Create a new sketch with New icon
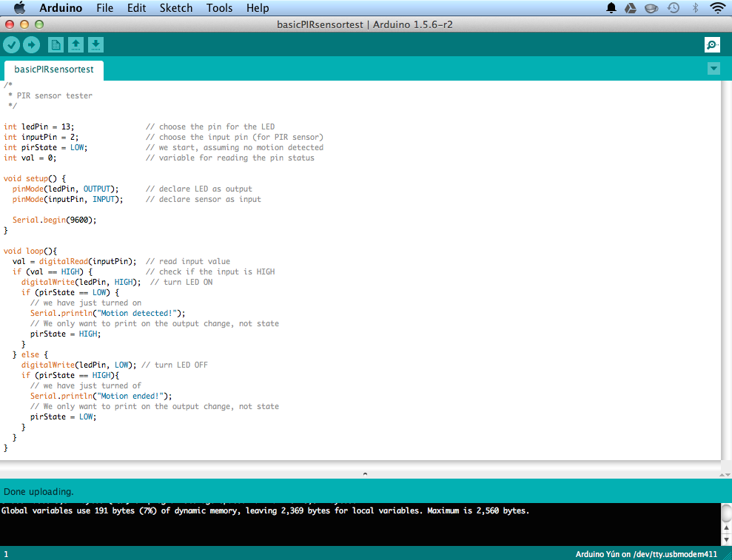The width and height of the screenshot is (732, 560). tap(56, 45)
